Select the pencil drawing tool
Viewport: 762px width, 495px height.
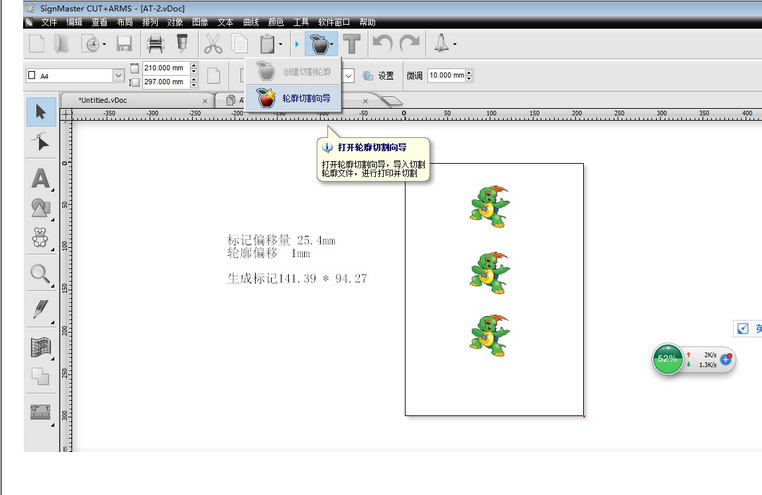click(40, 310)
